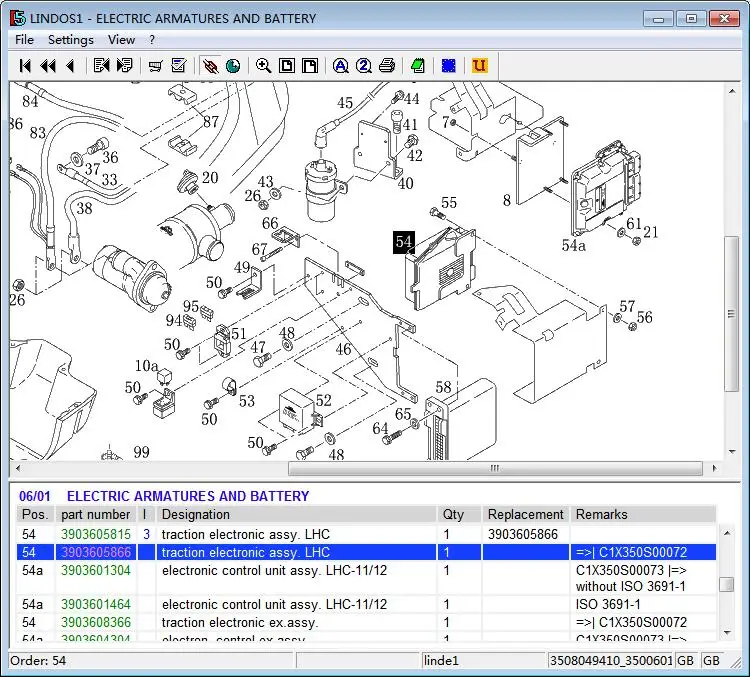The image size is (750, 677).
Task: Click 'electronic control unit assy. LHC-11/12' ISO 3691-1 row
Action: (366, 604)
